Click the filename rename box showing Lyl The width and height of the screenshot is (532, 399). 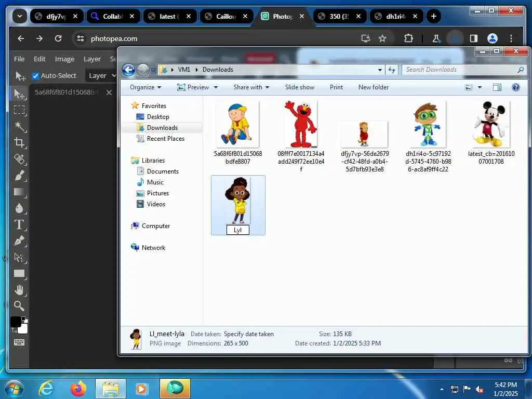238,230
